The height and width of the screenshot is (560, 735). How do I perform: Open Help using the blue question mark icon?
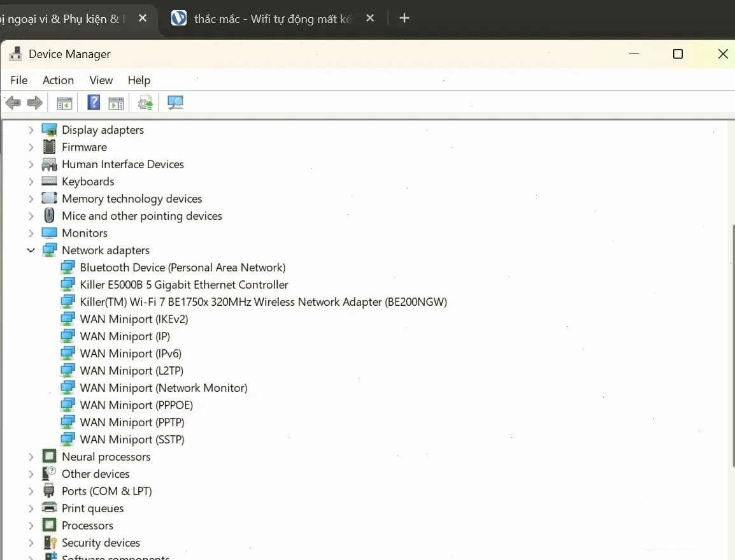click(x=94, y=102)
